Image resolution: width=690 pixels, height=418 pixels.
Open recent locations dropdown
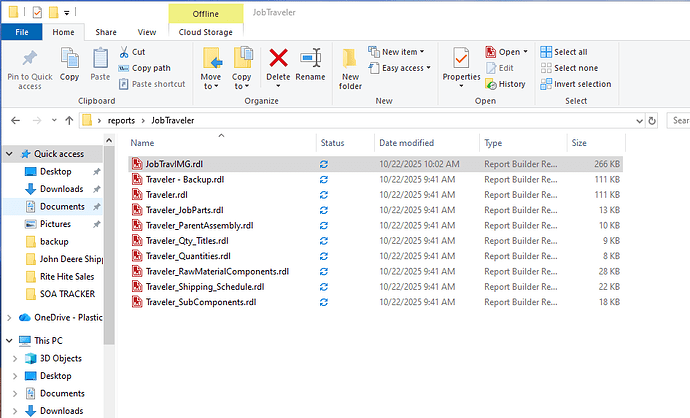54,121
